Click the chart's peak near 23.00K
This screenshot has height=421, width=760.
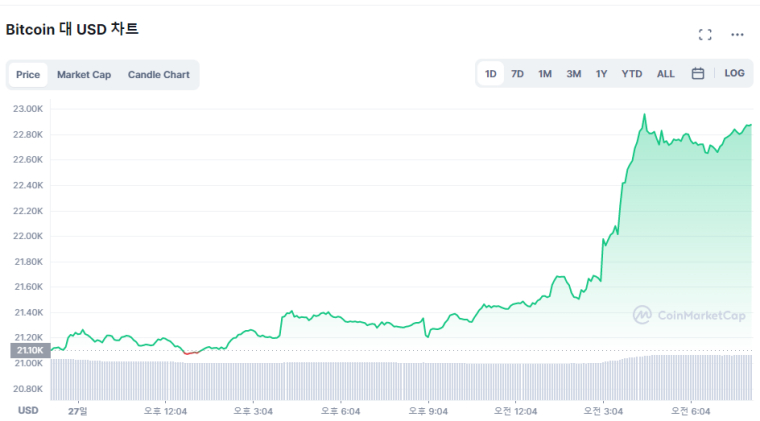(644, 115)
